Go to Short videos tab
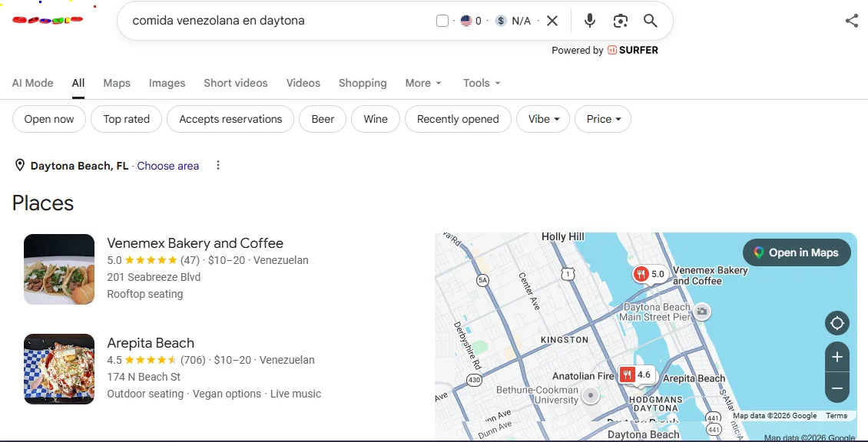This screenshot has height=442, width=868. [236, 83]
